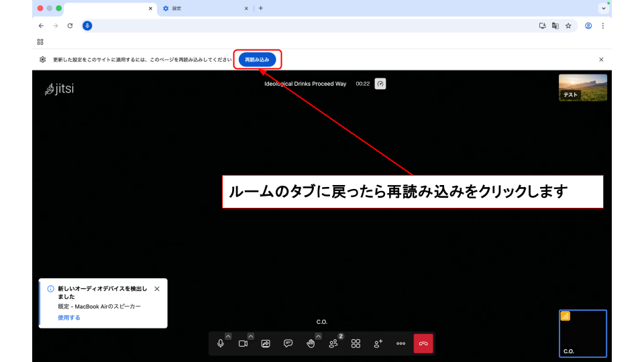Screen dimensions: 644x362
Task: Expand reactions arrow above the raise hand icon
Action: pos(318,336)
